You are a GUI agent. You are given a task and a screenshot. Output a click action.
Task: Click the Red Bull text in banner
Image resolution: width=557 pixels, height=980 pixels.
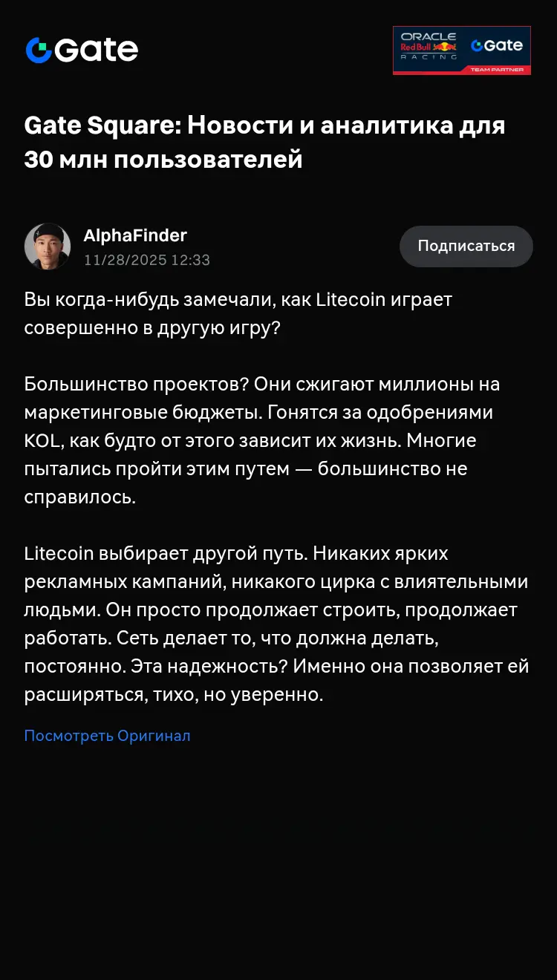416,47
